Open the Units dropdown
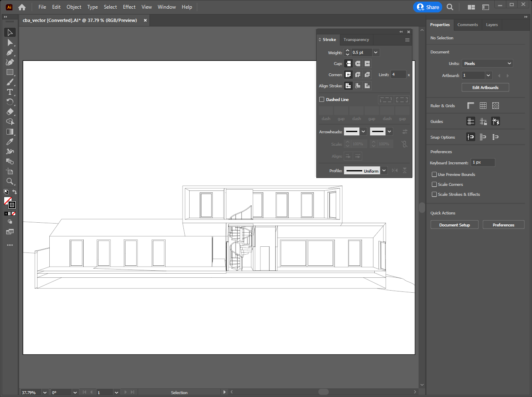 487,63
